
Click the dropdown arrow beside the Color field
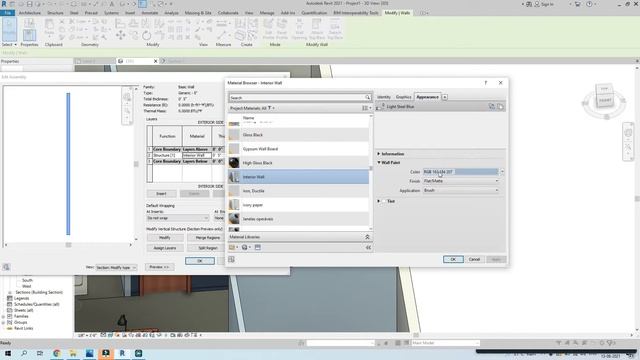click(x=502, y=172)
